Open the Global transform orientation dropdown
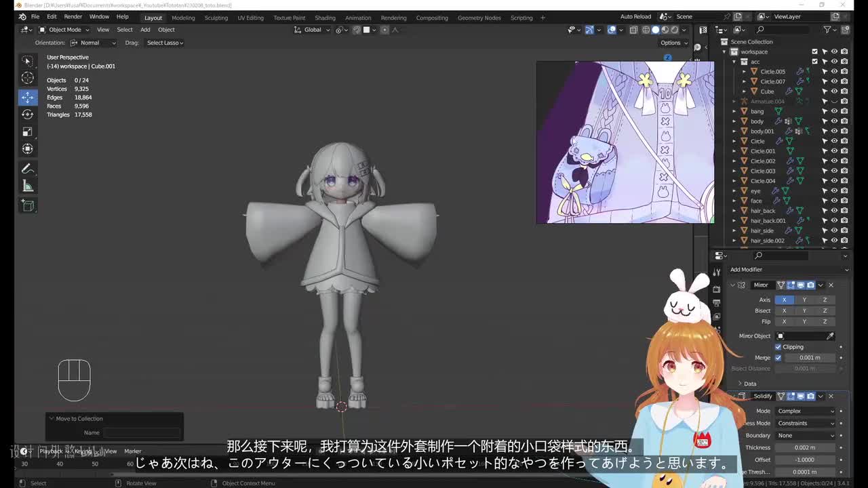Image resolution: width=868 pixels, height=488 pixels. 313,30
